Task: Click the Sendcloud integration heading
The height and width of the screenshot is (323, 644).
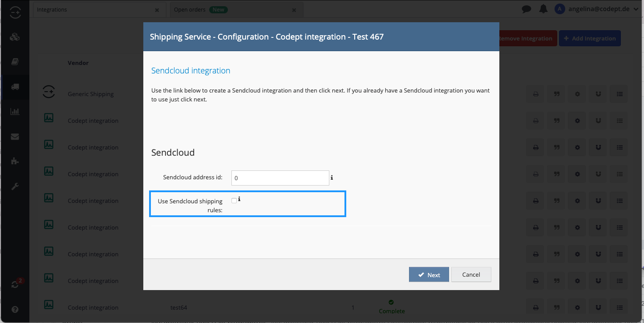Action: [190, 70]
